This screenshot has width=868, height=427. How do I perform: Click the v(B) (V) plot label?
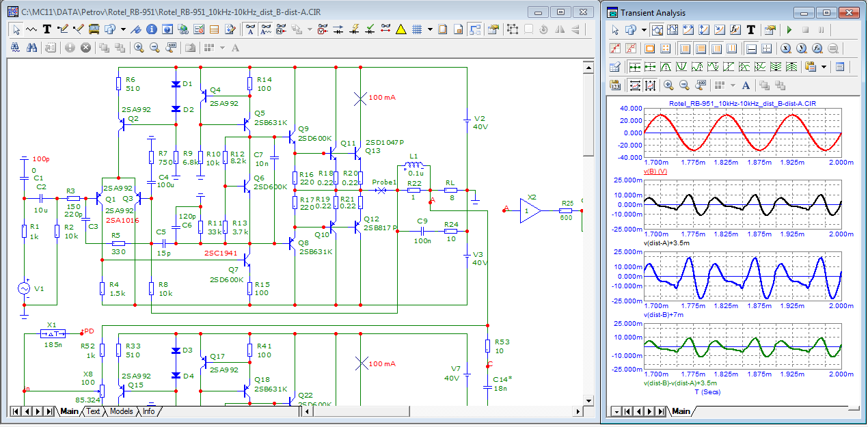pyautogui.click(x=655, y=171)
